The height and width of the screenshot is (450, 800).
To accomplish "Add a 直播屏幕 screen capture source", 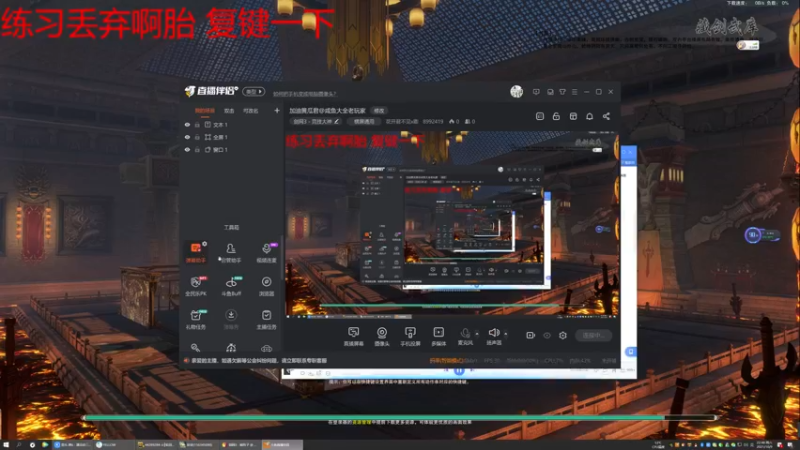I will [353, 336].
